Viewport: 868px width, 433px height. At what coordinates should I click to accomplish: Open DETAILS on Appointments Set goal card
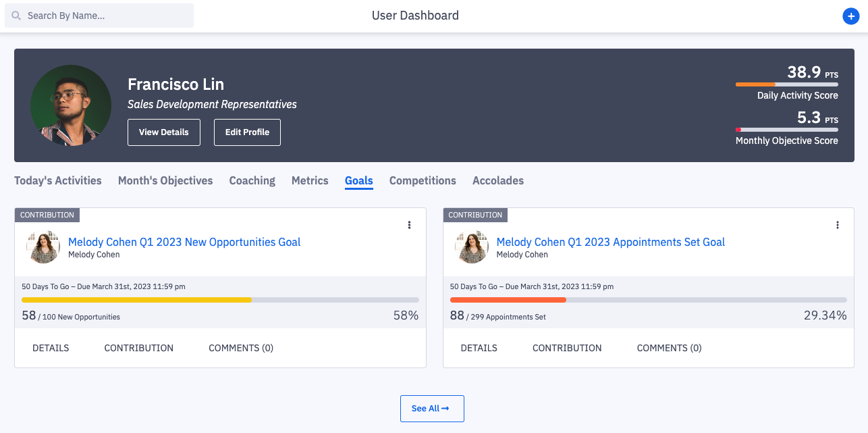[479, 348]
